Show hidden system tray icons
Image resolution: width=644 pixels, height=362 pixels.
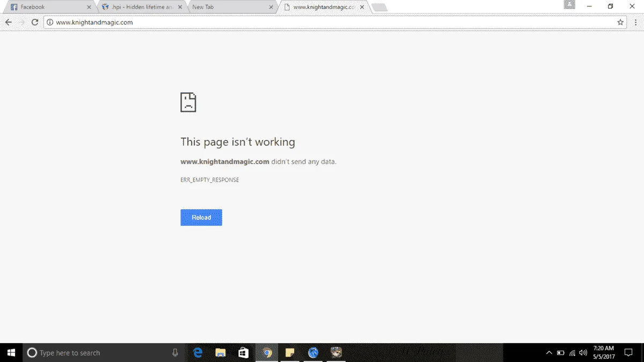[549, 353]
